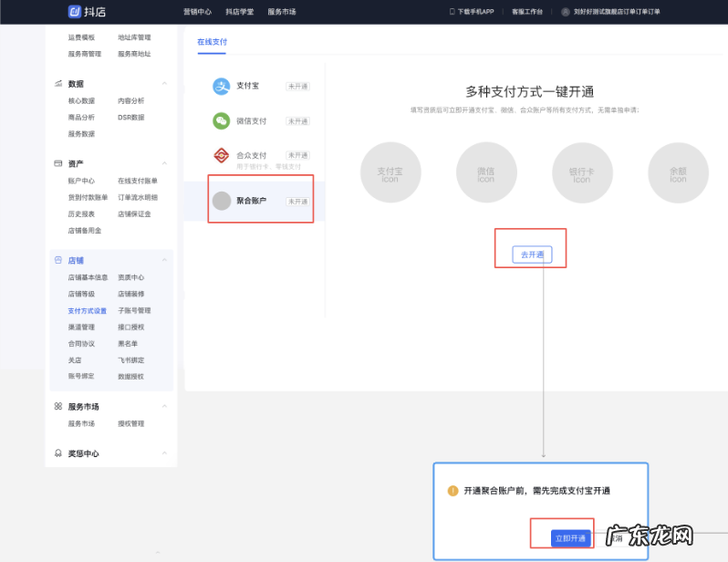Click the 余额 icon placeholder circle
This screenshot has width=728, height=562.
[679, 172]
